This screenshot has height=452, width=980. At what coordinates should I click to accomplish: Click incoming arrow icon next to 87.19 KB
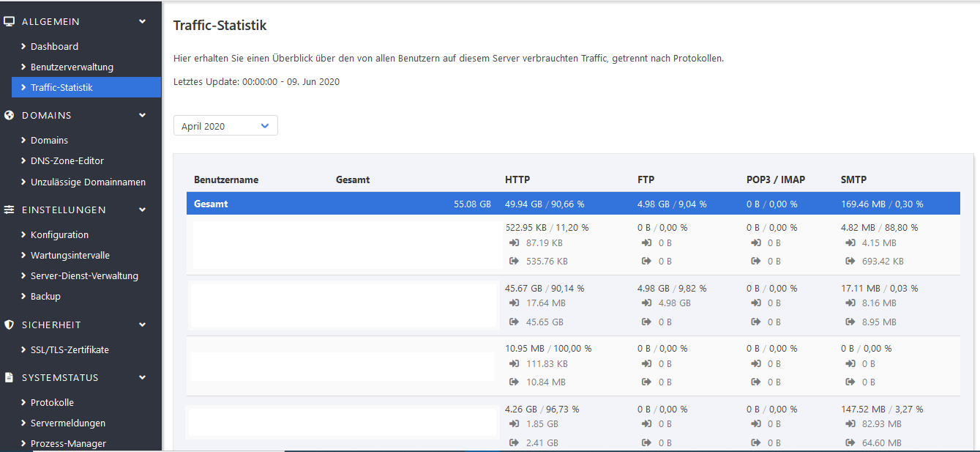click(513, 242)
